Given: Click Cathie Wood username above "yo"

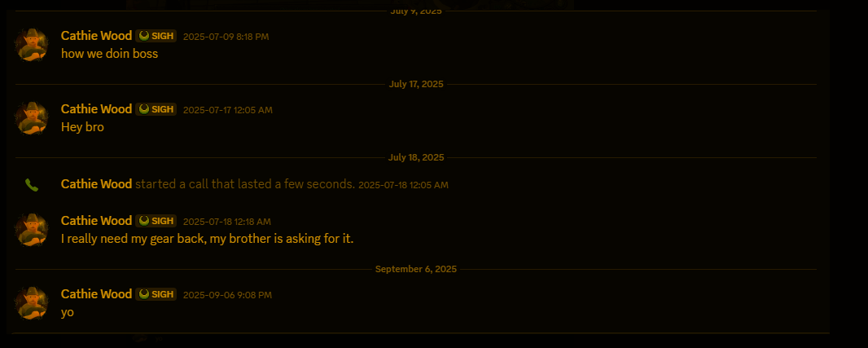Looking at the screenshot, I should point(96,294).
